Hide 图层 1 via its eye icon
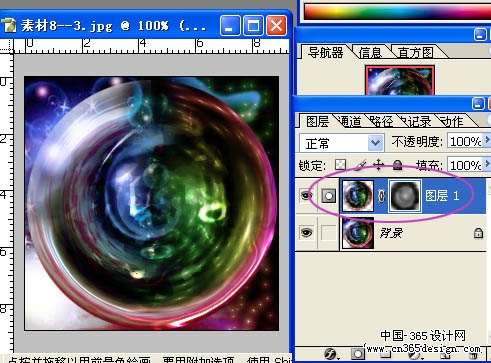This screenshot has height=363, width=491. [306, 196]
